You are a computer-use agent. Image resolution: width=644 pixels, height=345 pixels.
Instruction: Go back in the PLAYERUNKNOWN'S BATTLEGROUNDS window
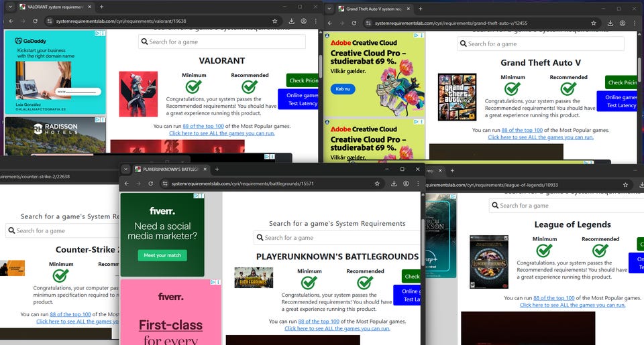[x=126, y=184]
